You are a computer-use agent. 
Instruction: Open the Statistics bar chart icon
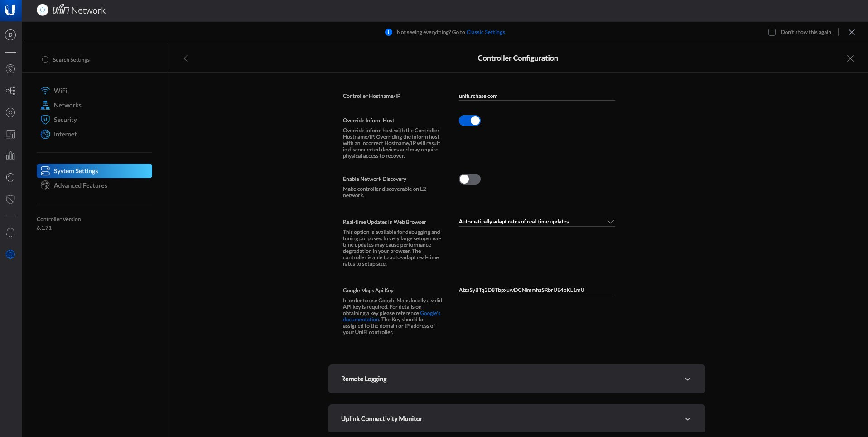coord(10,156)
